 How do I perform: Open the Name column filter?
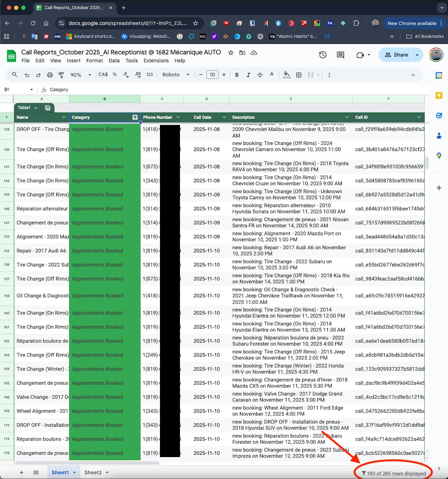pos(64,117)
